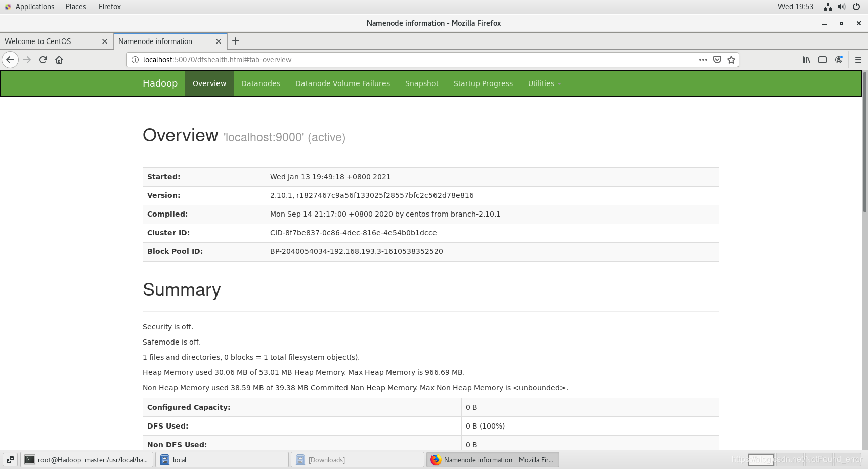Viewport: 868px width, 469px height.
Task: Save page to Pocket
Action: tap(717, 60)
